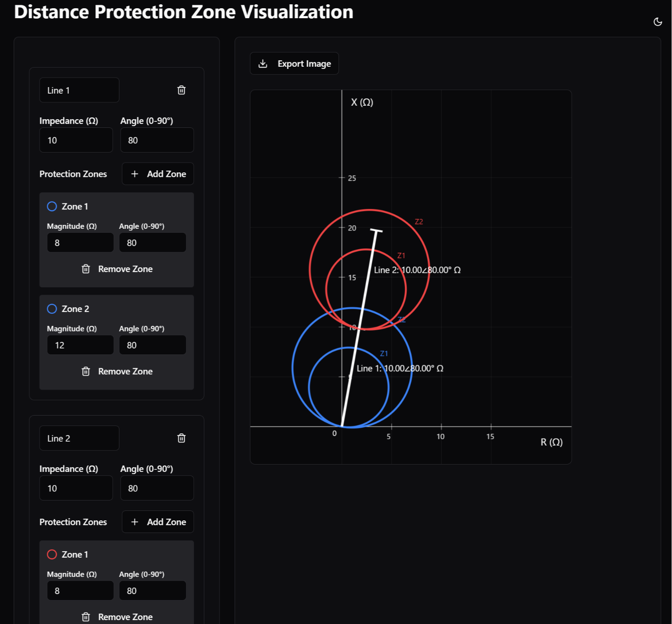
Task: Add a protection zone to Line 2
Action: pyautogui.click(x=158, y=522)
